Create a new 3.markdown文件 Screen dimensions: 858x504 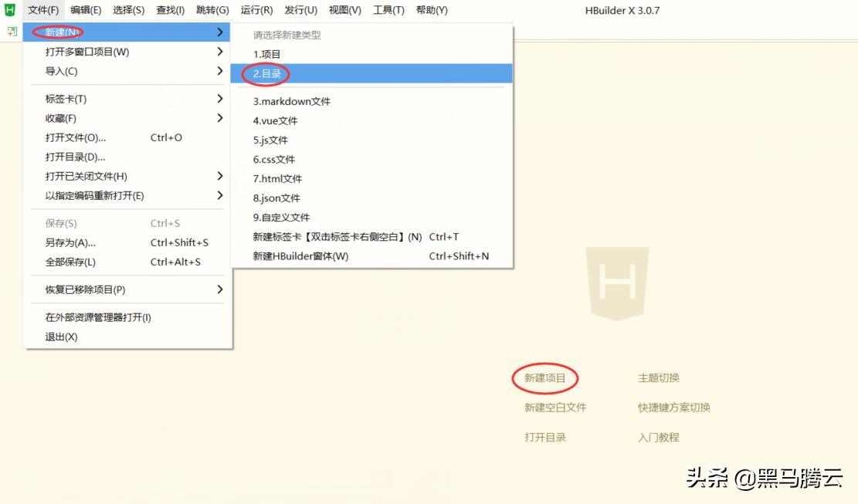click(371, 102)
